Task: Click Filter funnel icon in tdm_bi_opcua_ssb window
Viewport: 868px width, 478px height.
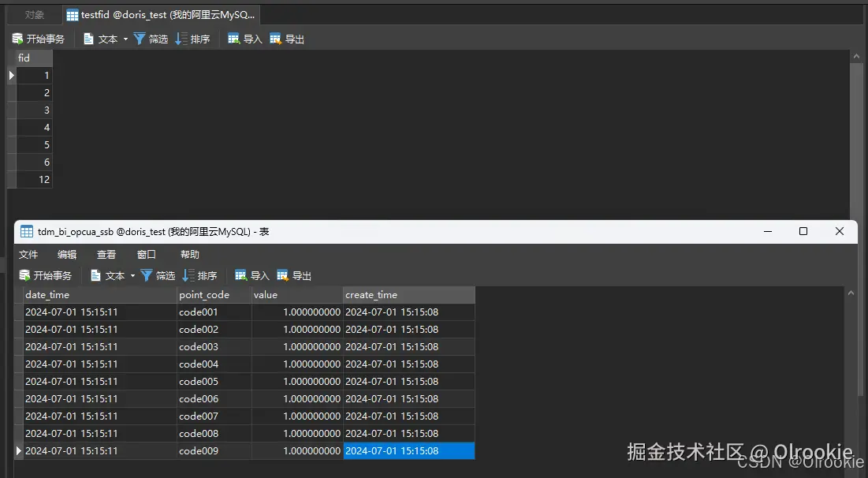Action: [147, 275]
